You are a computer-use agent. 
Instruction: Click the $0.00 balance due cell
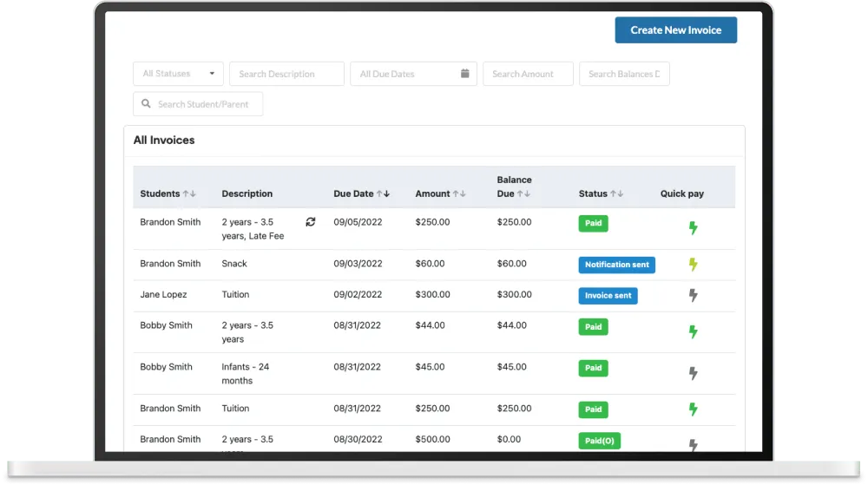point(509,439)
